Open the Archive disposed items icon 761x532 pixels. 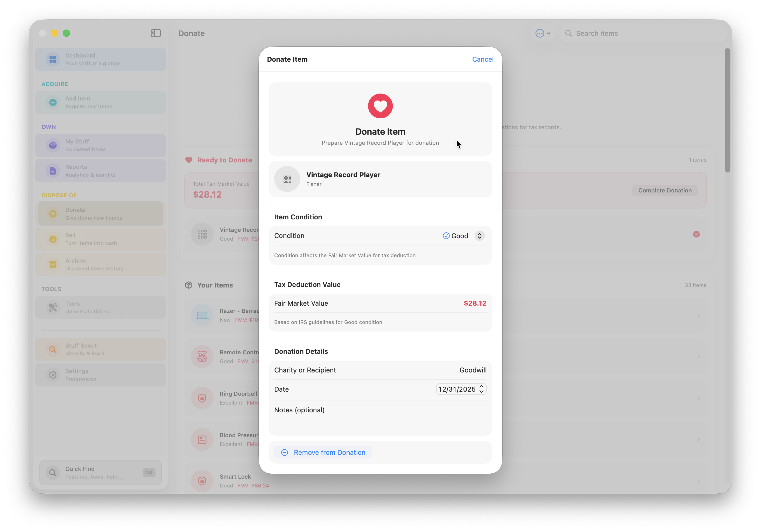coord(53,264)
